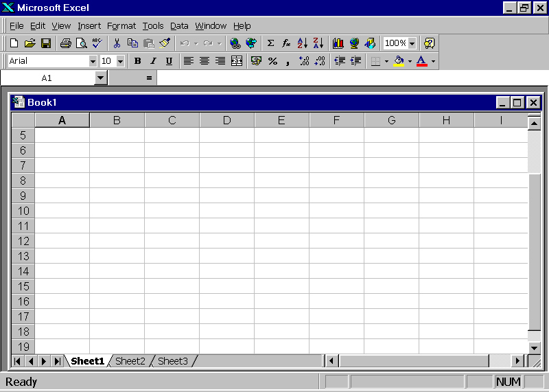Create a new workbook with New icon
549x392 pixels.
tap(14, 43)
